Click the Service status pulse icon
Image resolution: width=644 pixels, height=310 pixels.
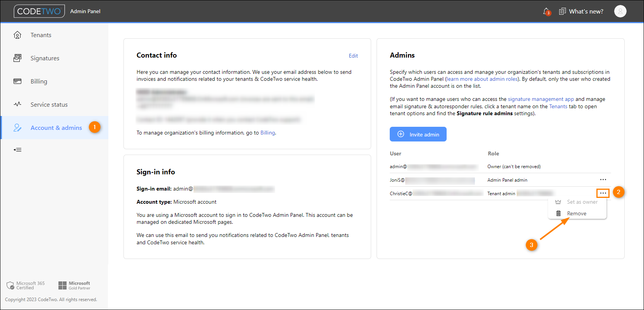click(x=17, y=104)
